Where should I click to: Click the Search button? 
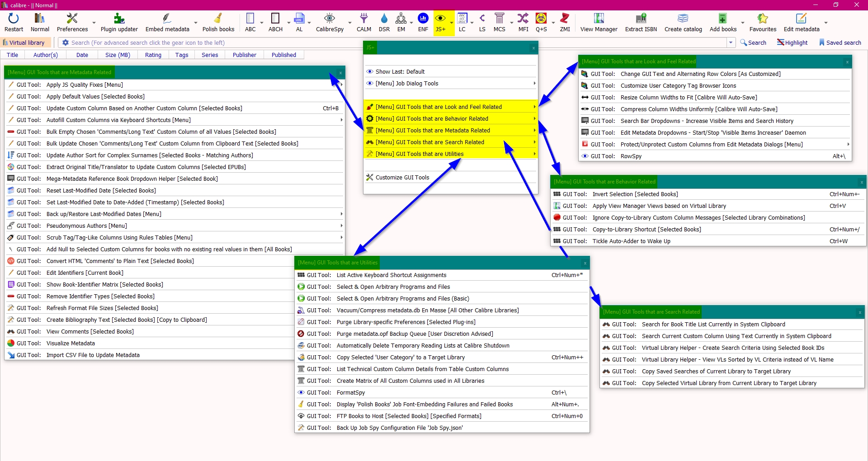click(x=753, y=42)
